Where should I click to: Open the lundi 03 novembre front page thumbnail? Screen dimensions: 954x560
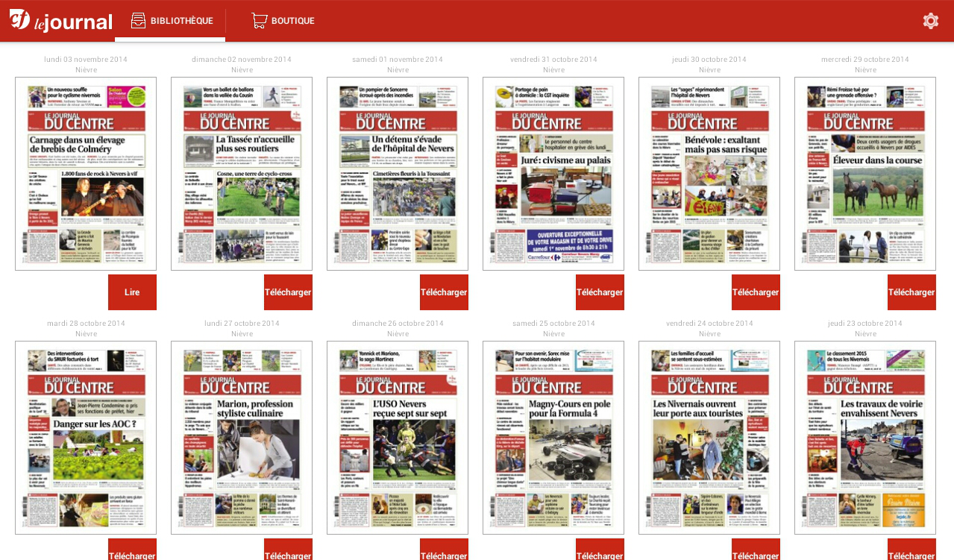(x=86, y=172)
